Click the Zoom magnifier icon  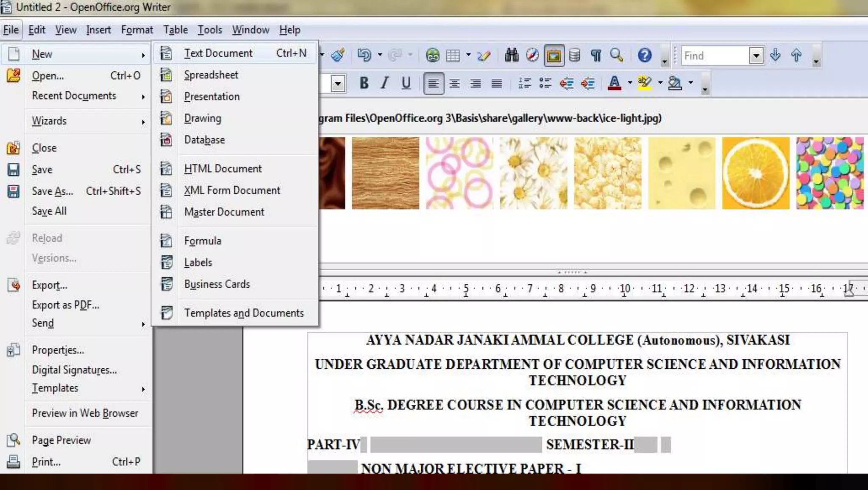[x=616, y=55]
